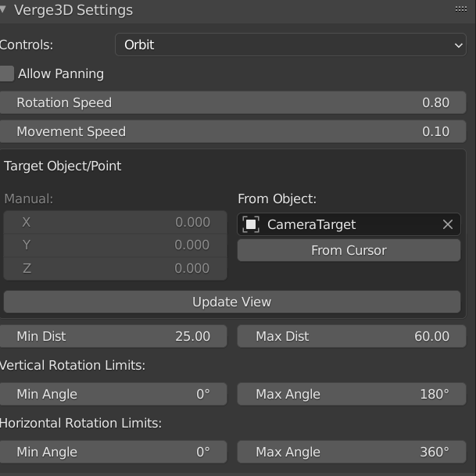Viewport: 476px width, 476px height.
Task: Click the Movement Speed value field
Action: click(x=233, y=131)
